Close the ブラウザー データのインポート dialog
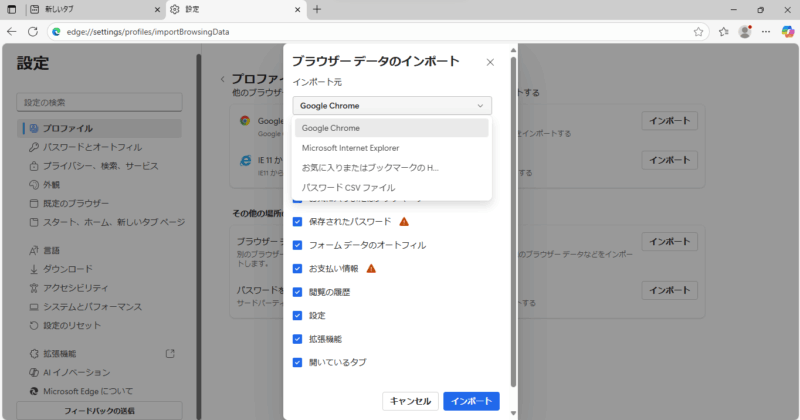This screenshot has height=420, width=800. pos(490,62)
